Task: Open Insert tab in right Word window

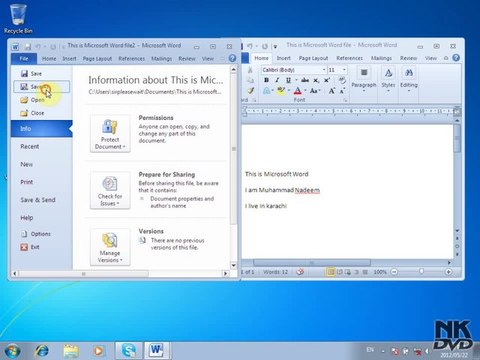Action: [283, 58]
